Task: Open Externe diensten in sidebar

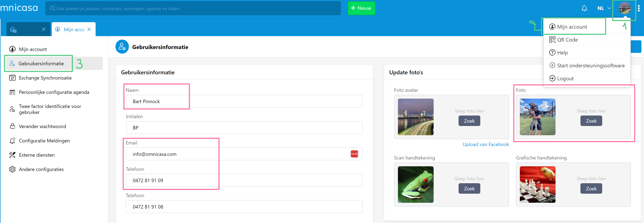Action: click(37, 155)
